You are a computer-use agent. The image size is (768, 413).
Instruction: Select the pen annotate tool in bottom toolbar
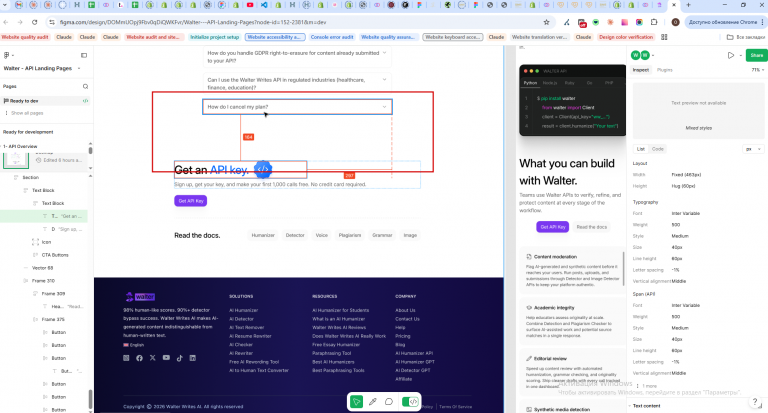point(373,402)
